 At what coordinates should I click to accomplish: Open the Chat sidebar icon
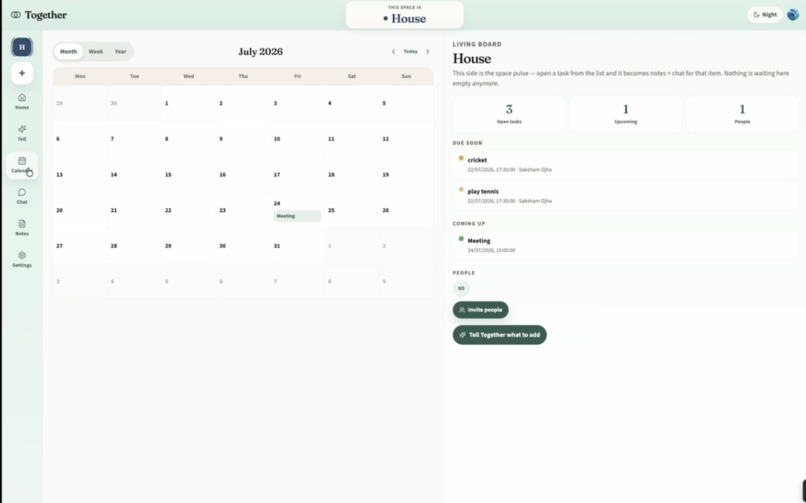pyautogui.click(x=22, y=196)
